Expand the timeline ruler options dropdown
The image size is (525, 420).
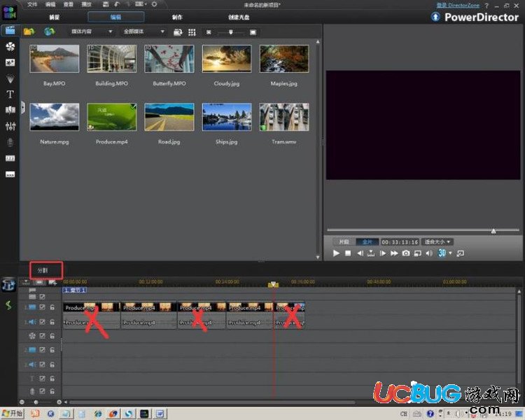(26, 282)
